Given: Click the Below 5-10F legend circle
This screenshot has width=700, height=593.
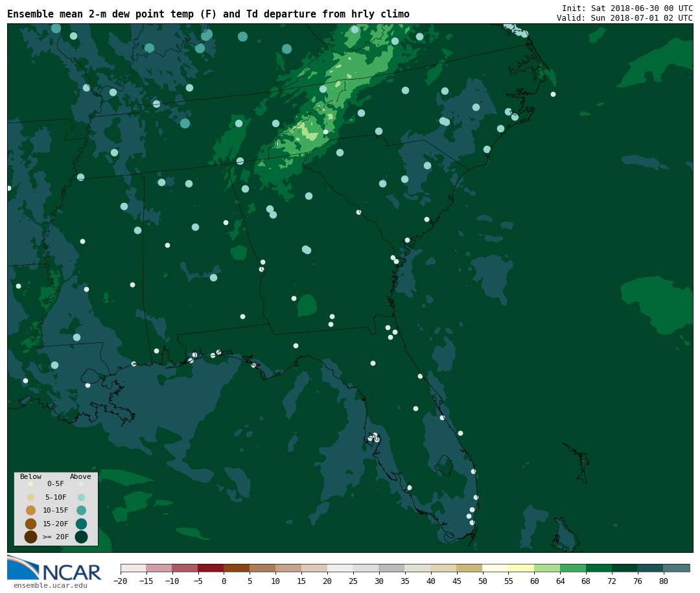Looking at the screenshot, I should [31, 497].
